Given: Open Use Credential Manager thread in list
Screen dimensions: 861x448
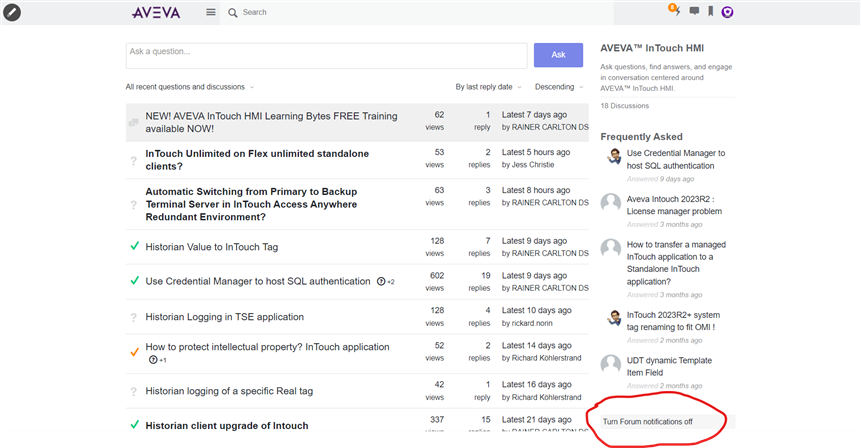Looking at the screenshot, I should coord(258,281).
